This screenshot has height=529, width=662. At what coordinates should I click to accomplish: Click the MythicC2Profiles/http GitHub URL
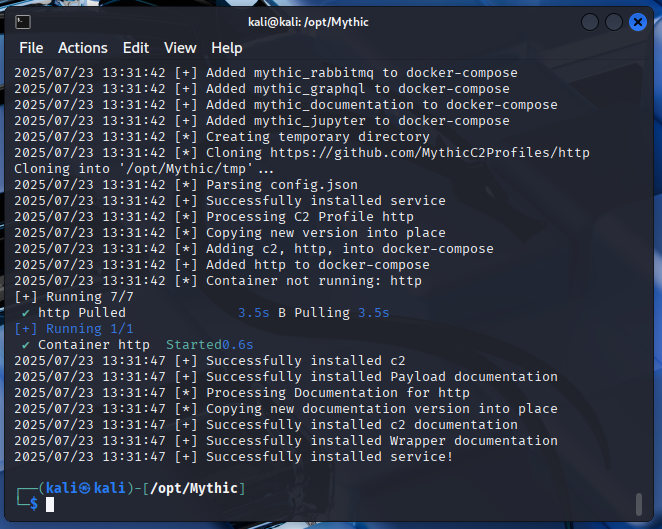[x=430, y=153]
